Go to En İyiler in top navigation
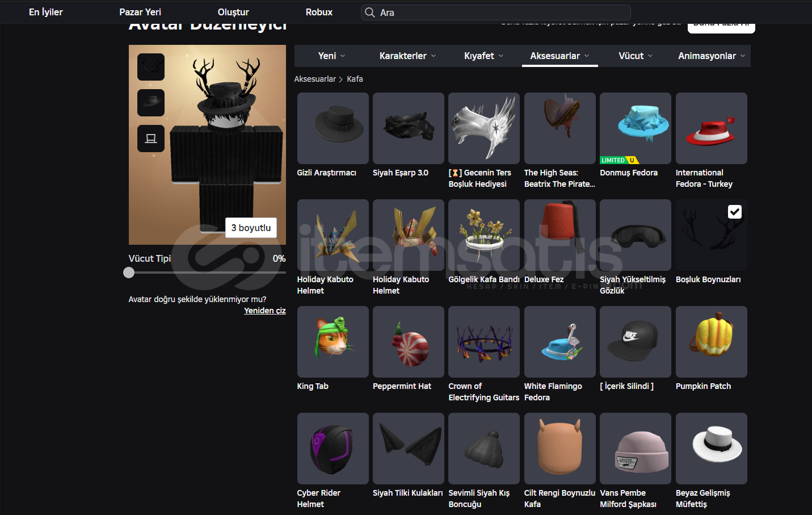This screenshot has height=515, width=812. (x=46, y=12)
